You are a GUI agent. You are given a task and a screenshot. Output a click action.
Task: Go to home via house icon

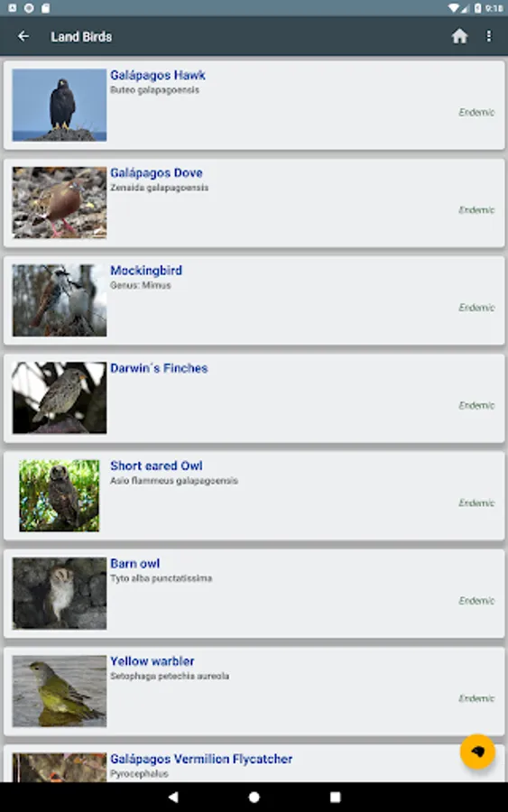click(459, 36)
